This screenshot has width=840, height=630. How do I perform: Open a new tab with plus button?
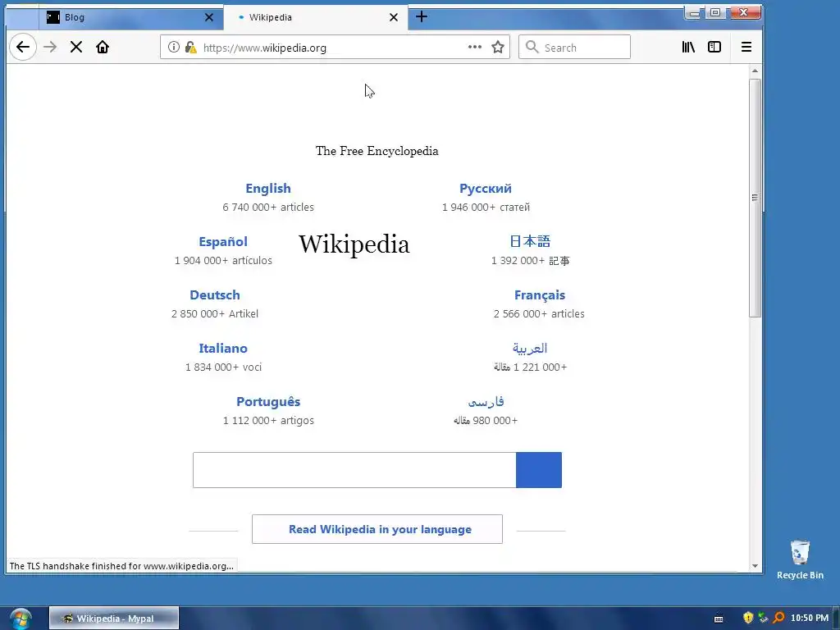point(422,16)
